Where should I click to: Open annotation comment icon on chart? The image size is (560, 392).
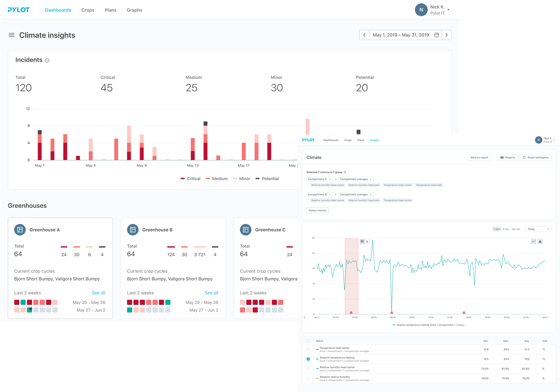(x=362, y=241)
